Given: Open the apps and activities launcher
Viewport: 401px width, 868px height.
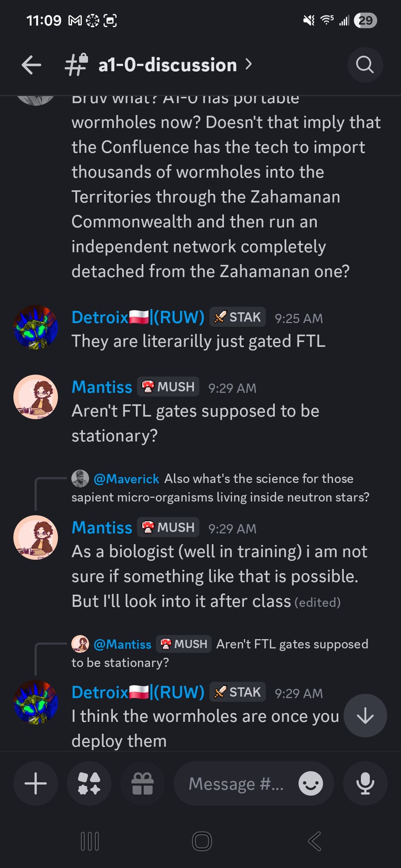Looking at the screenshot, I should 89,783.
